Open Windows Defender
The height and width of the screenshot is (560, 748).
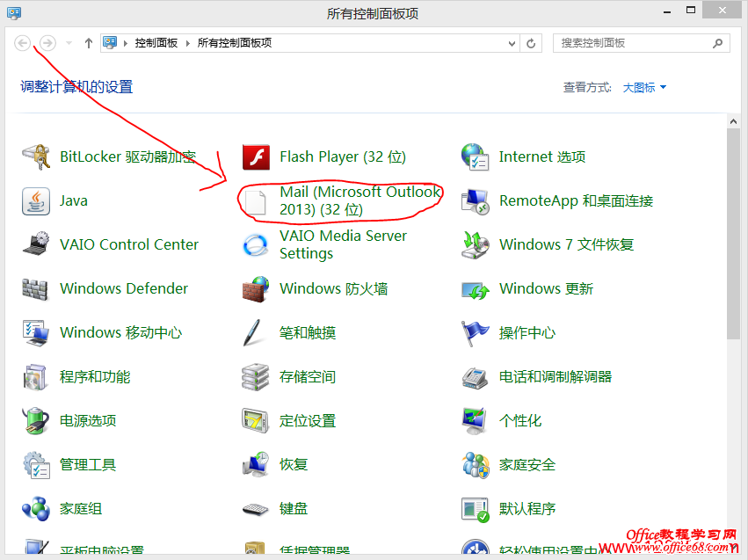123,288
